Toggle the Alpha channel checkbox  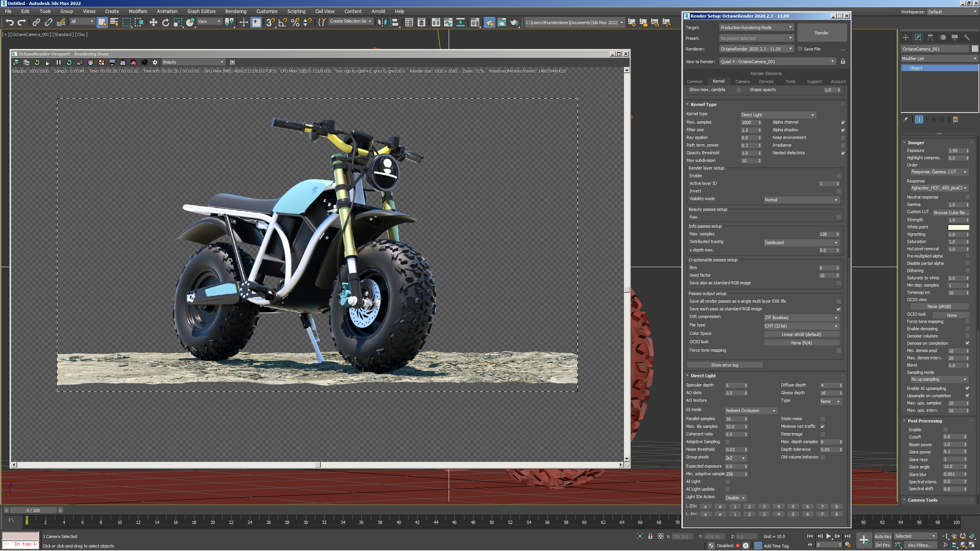843,122
